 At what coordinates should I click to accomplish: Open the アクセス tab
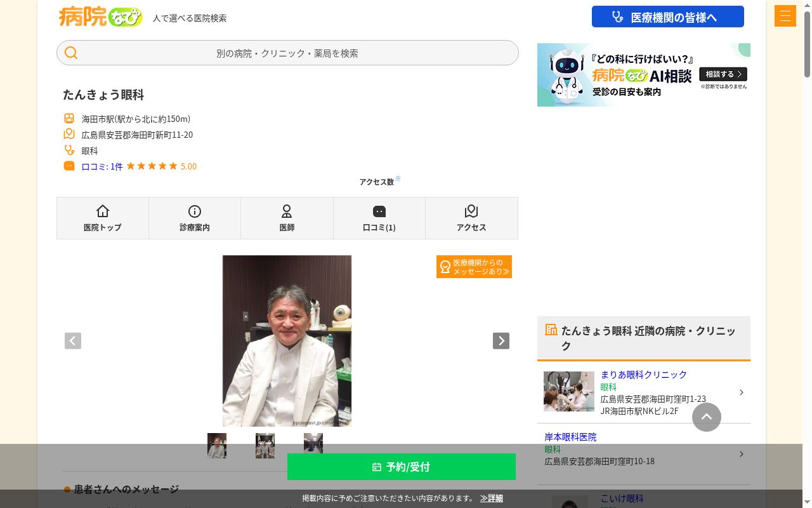[471, 218]
